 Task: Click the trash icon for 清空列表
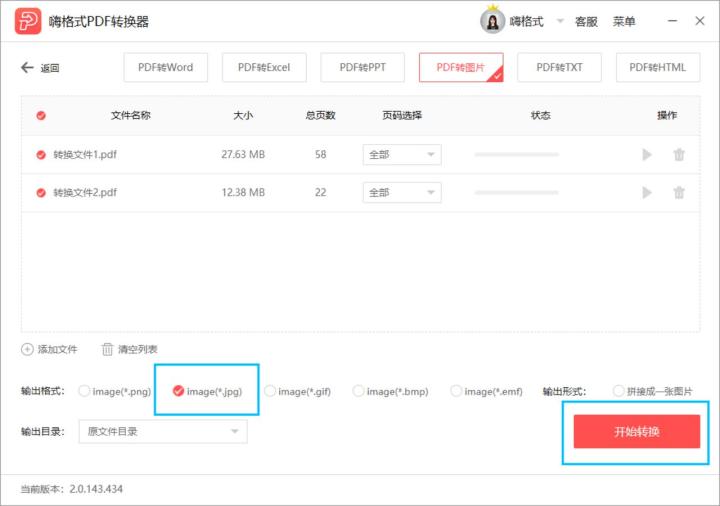click(x=107, y=349)
